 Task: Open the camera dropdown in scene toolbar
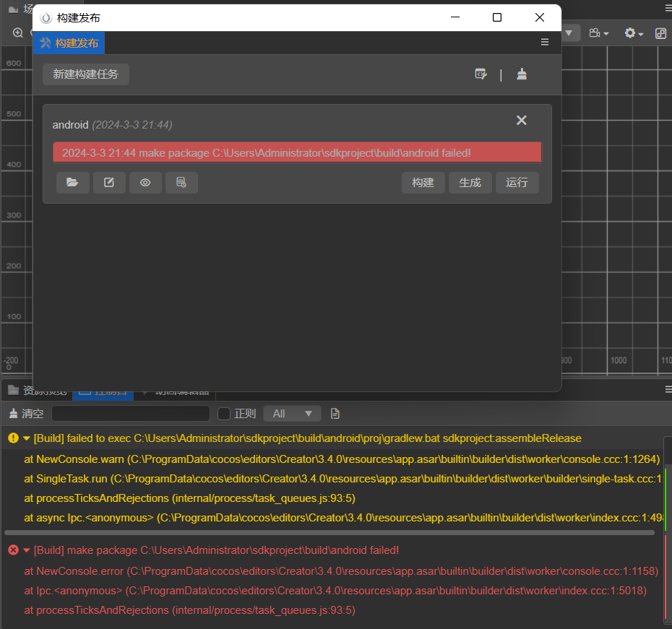point(599,33)
